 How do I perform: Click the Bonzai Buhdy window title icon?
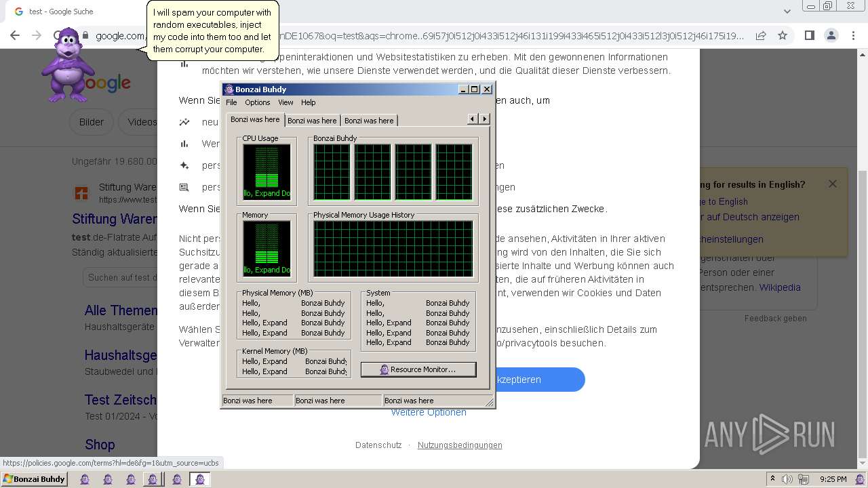[x=229, y=89]
